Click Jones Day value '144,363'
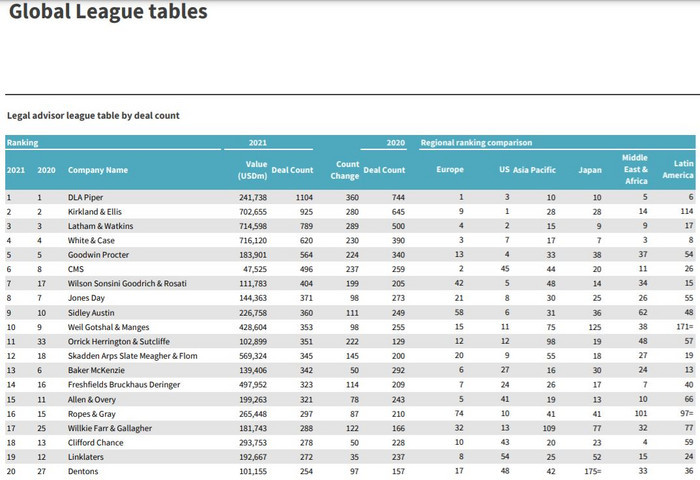The image size is (700, 480). (x=253, y=298)
